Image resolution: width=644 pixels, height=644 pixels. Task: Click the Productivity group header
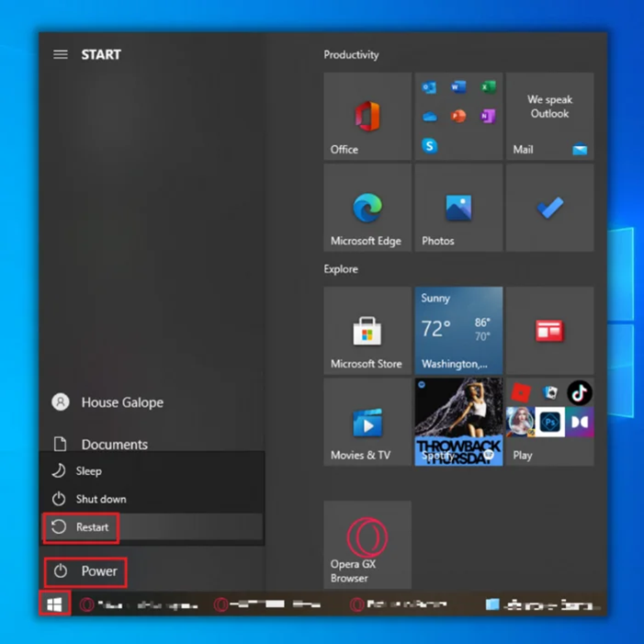pos(351,54)
